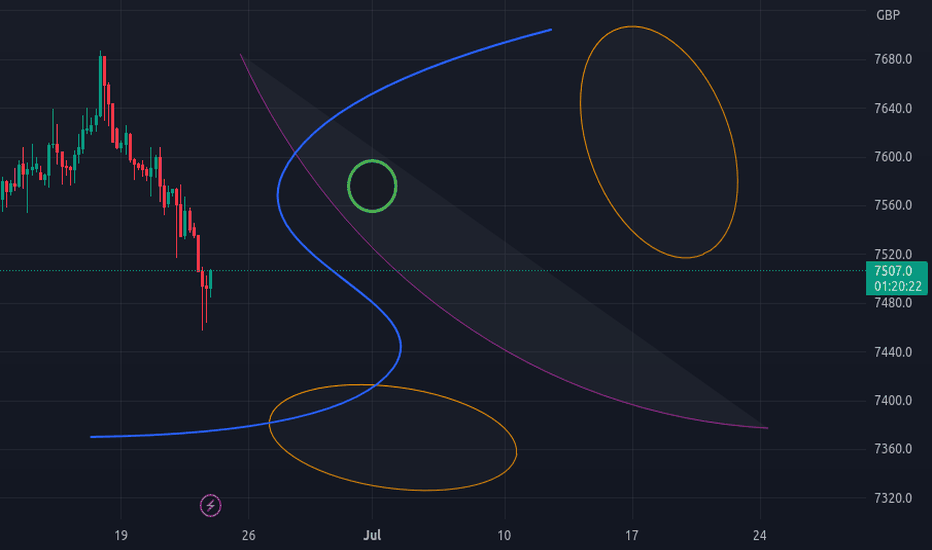Click the 17 date label on time axis
Viewport: 932px width, 550px height.
[x=632, y=535]
